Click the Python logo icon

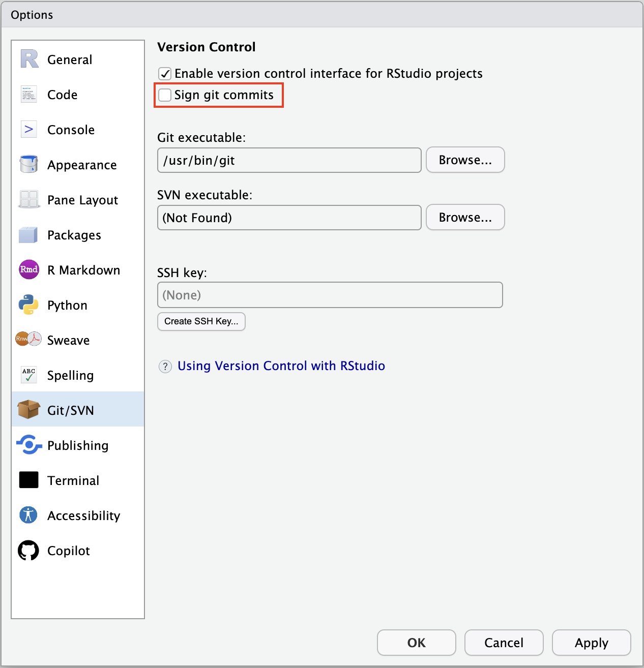click(29, 305)
